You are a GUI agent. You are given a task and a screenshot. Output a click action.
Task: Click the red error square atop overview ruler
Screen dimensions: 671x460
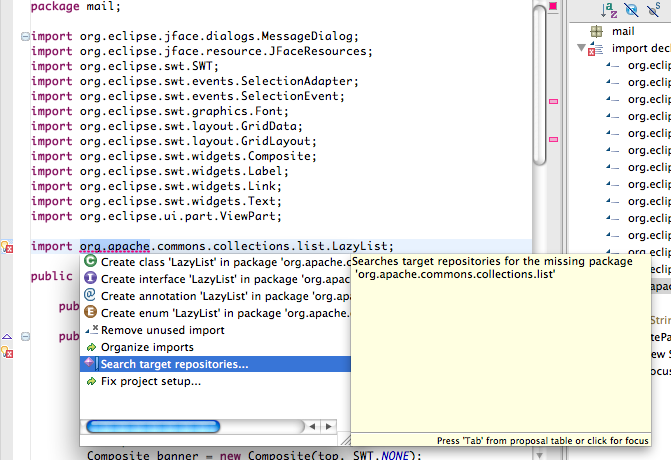coord(553,6)
